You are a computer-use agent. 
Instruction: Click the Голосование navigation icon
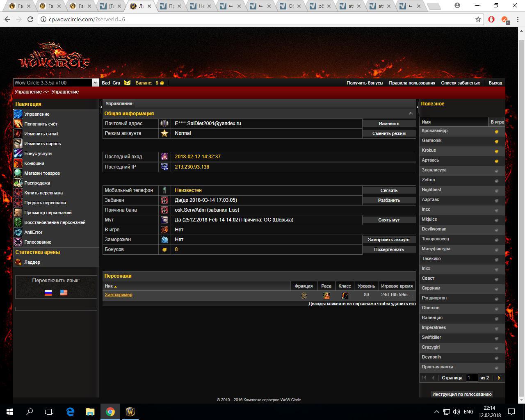tap(18, 242)
